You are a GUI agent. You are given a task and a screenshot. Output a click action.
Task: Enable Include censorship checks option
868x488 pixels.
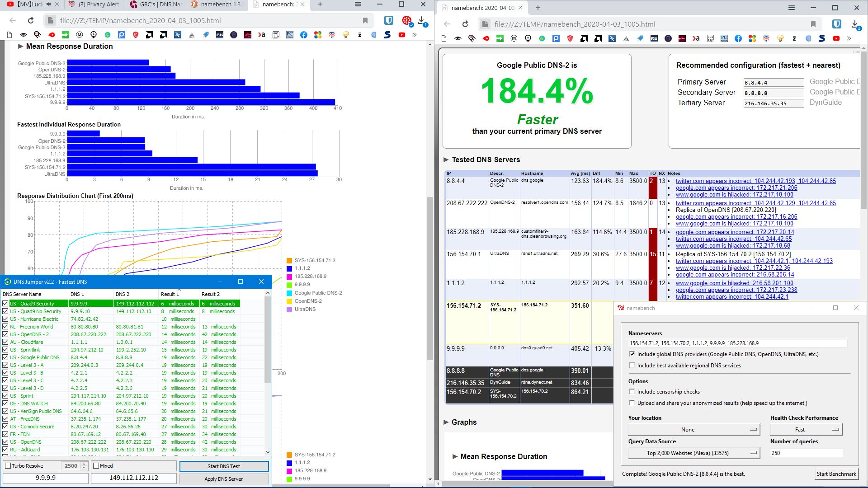pos(632,392)
